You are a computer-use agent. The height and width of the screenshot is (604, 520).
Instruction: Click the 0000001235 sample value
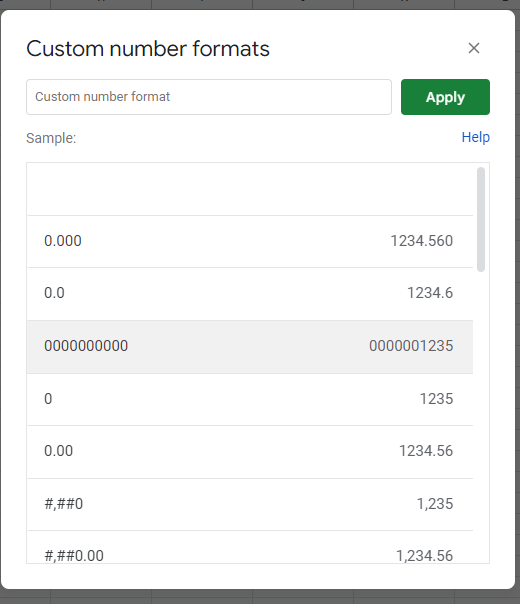411,346
